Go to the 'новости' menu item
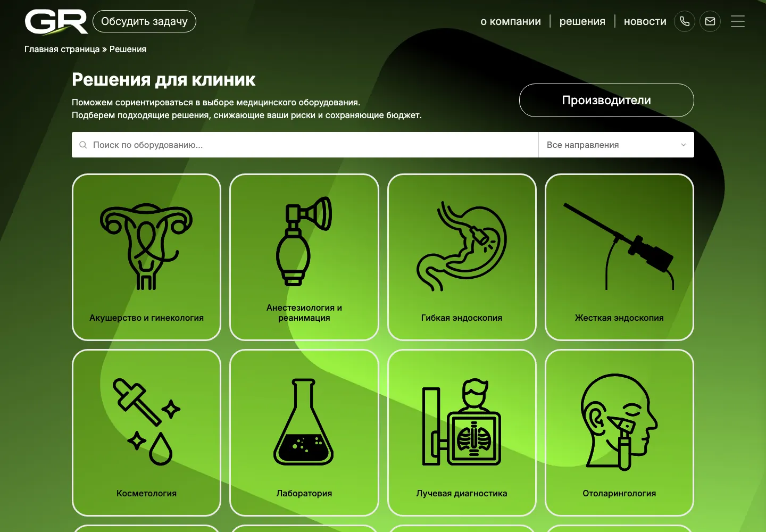The width and height of the screenshot is (766, 532). coord(645,21)
